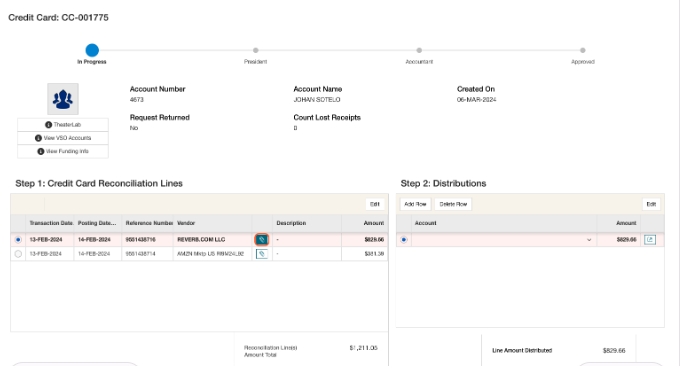681x366 pixels.
Task: Select the distribution row radio button
Action: tap(404, 240)
